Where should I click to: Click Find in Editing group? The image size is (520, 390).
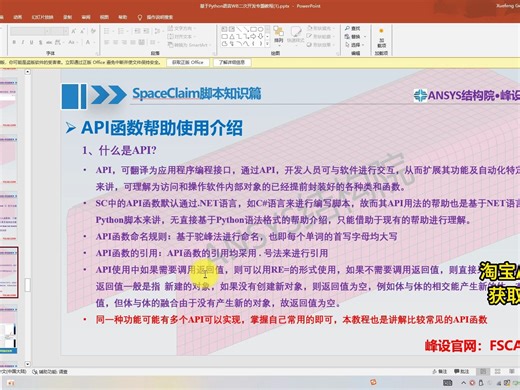coord(353,28)
